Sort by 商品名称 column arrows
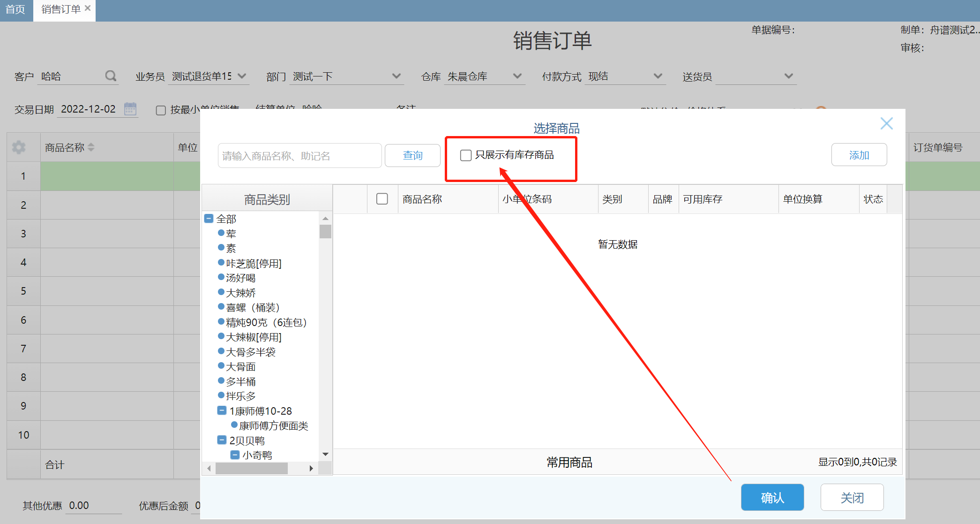 coord(91,147)
